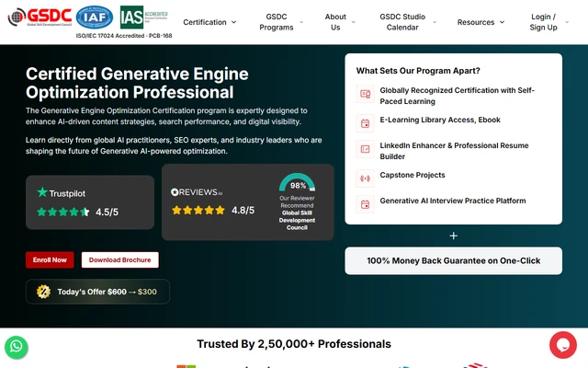Expand the Certification menu chevron
Image resolution: width=588 pixels, height=368 pixels.
(x=233, y=22)
